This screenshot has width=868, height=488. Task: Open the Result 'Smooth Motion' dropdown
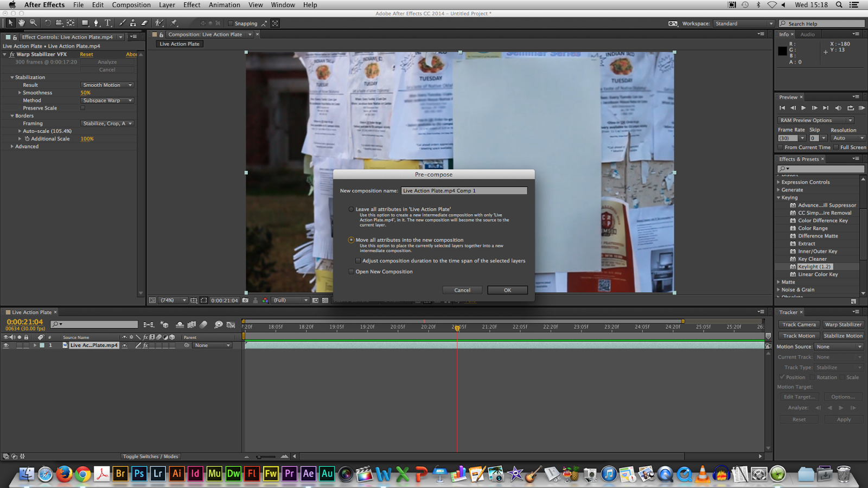pyautogui.click(x=107, y=85)
